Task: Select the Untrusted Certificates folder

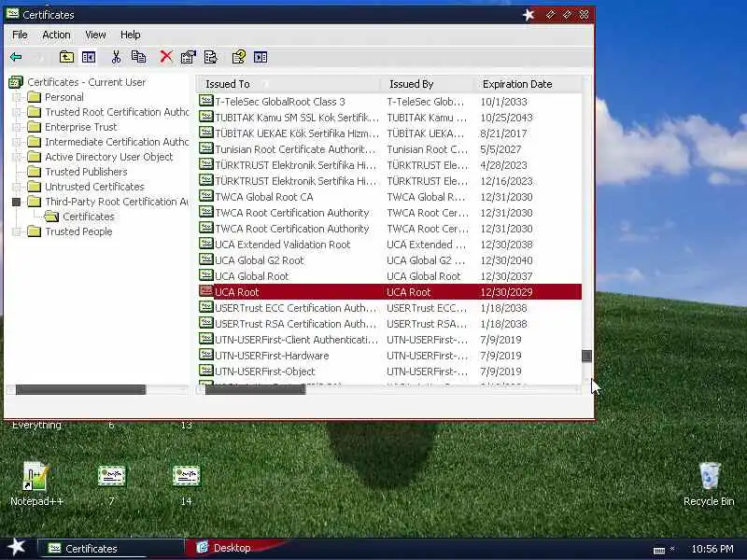Action: coord(86,187)
